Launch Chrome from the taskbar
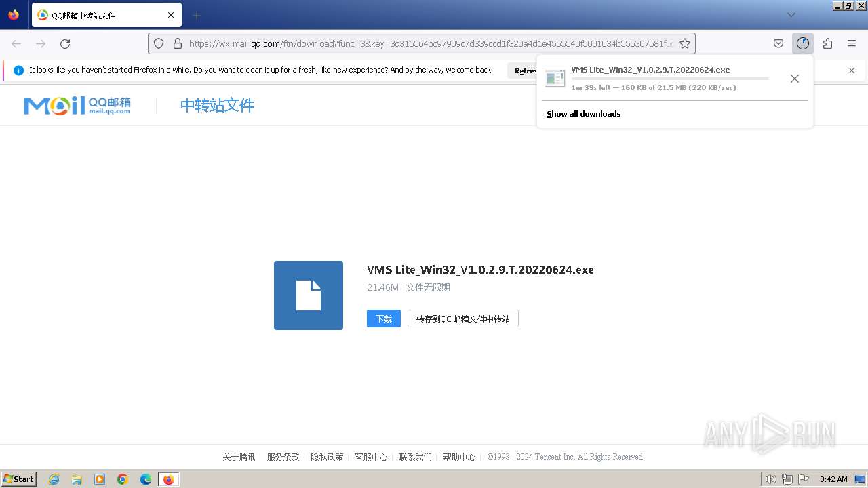 (123, 479)
